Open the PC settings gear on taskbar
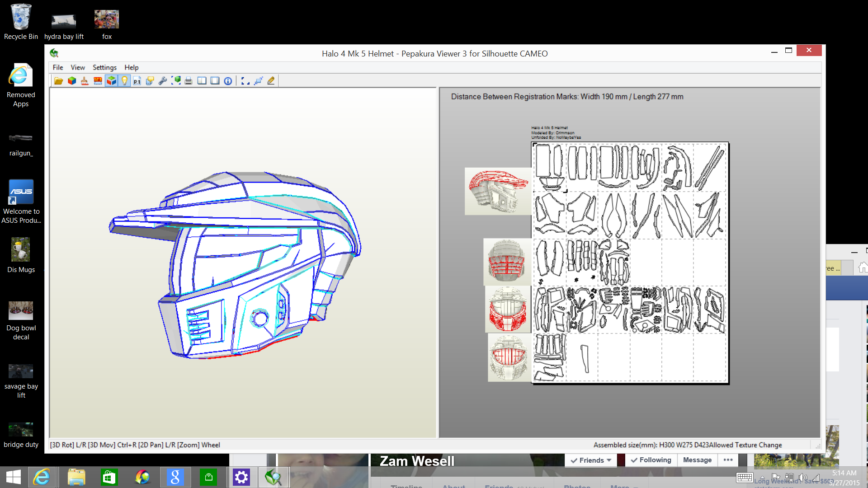This screenshot has width=868, height=488. point(241,477)
